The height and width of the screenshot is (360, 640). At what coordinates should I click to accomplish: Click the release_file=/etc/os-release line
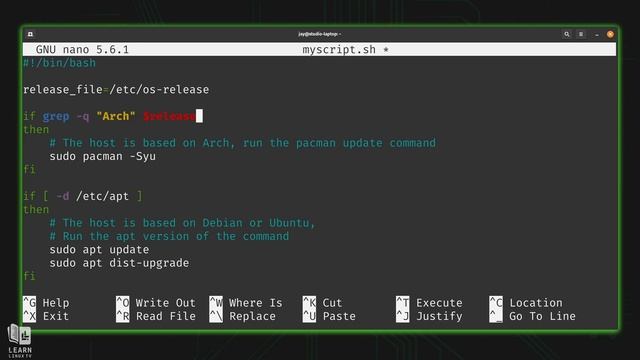(x=116, y=90)
